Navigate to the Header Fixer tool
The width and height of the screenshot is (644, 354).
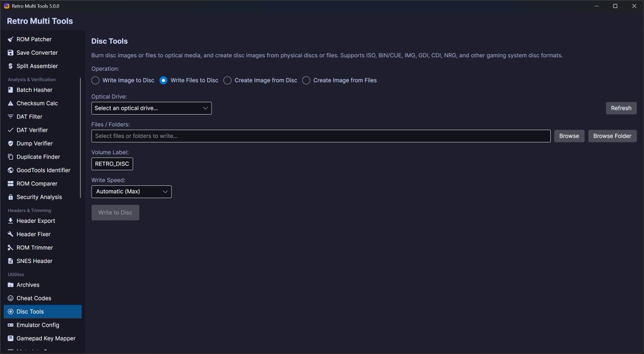(x=42, y=234)
